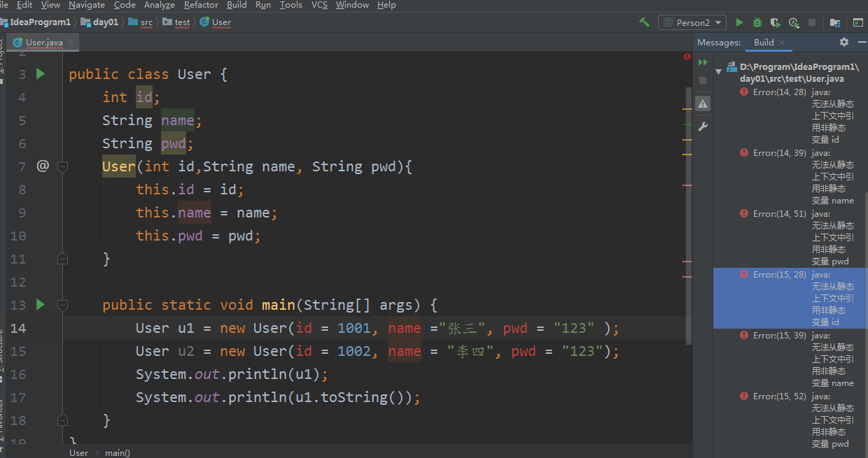The image size is (868, 458).
Task: Run with Coverage shield icon
Action: (776, 22)
